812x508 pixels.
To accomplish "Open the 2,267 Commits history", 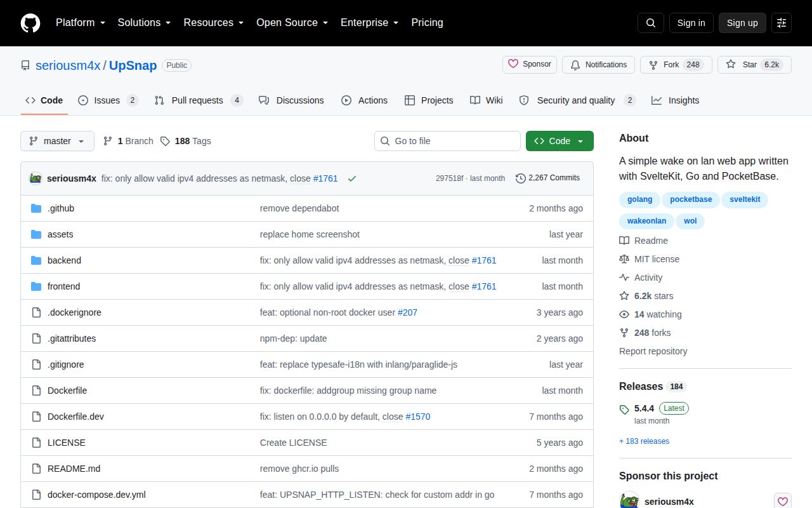I will pos(548,178).
